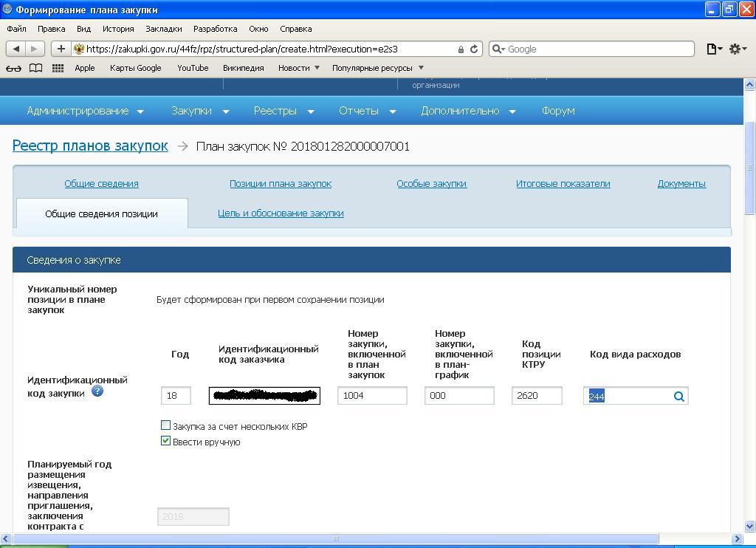The image size is (756, 548).
Task: Enable 'Закупка за счет нескольких КВР' checkbox
Action: [x=165, y=425]
